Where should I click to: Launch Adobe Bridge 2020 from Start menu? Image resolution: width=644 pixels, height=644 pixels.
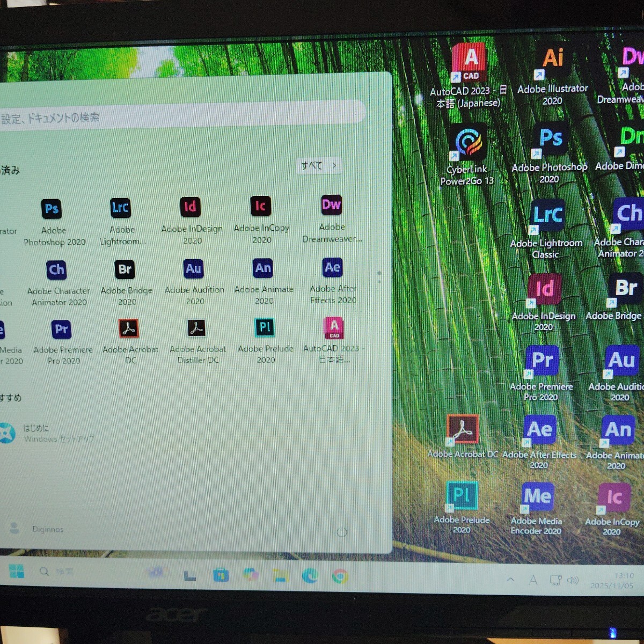[x=126, y=282]
